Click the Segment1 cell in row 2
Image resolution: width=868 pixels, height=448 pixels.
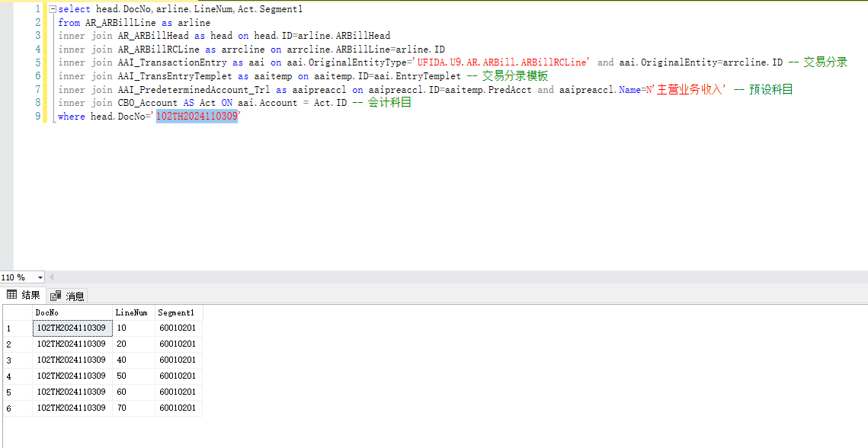(x=178, y=344)
